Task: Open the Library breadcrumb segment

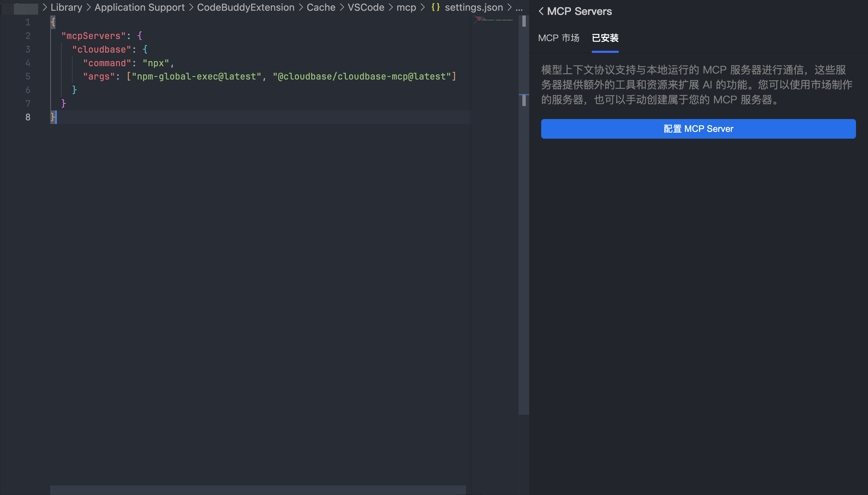Action: [66, 7]
